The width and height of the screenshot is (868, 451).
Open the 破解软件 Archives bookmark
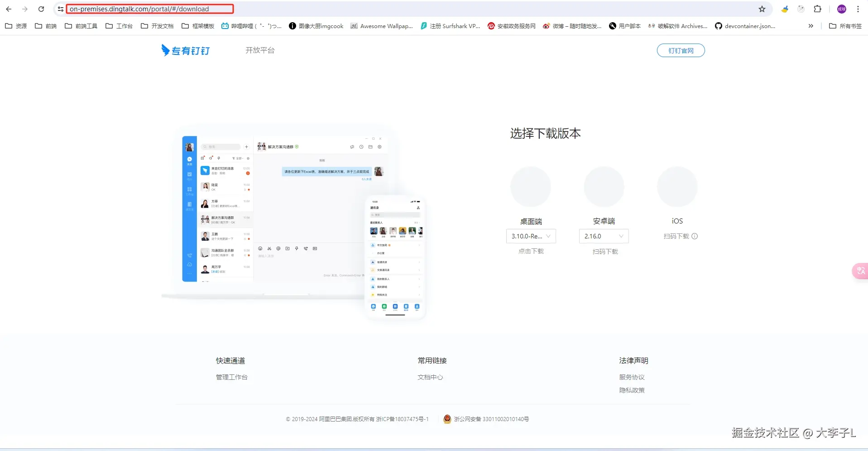pos(677,26)
